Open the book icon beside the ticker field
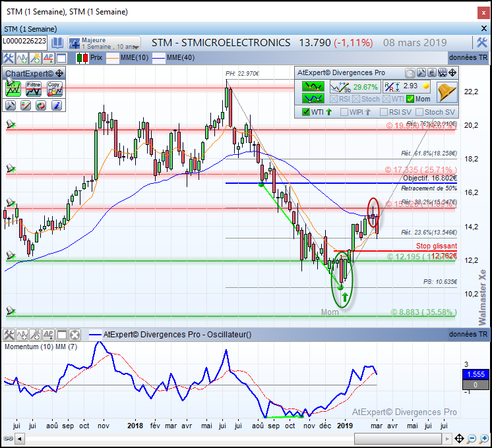 pyautogui.click(x=57, y=43)
